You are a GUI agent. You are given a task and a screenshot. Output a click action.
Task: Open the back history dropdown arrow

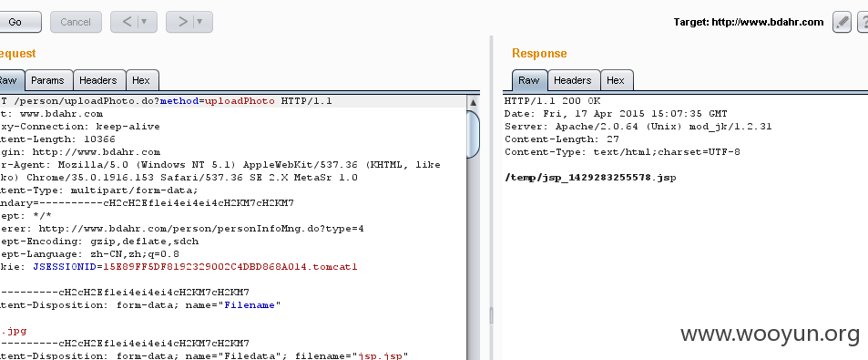point(145,22)
